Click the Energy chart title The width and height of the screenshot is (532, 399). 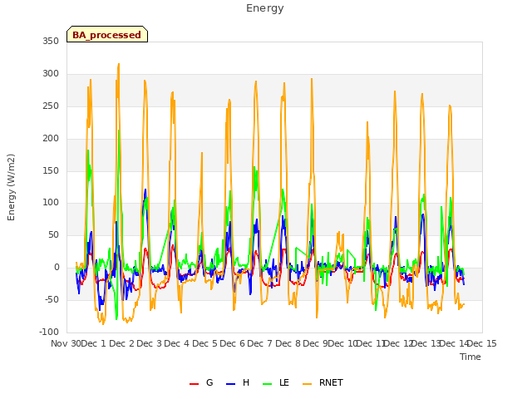point(265,8)
